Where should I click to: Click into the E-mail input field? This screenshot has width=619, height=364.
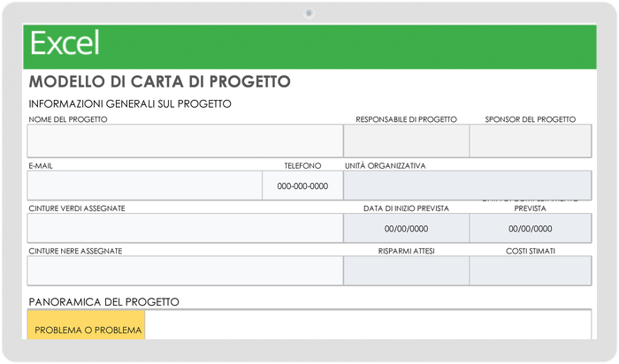(145, 186)
